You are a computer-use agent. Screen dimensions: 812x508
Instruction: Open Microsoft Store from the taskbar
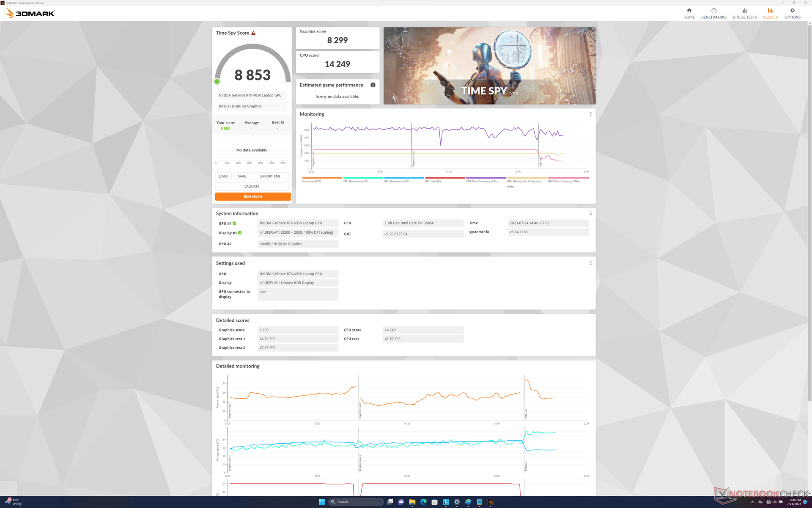pyautogui.click(x=434, y=502)
